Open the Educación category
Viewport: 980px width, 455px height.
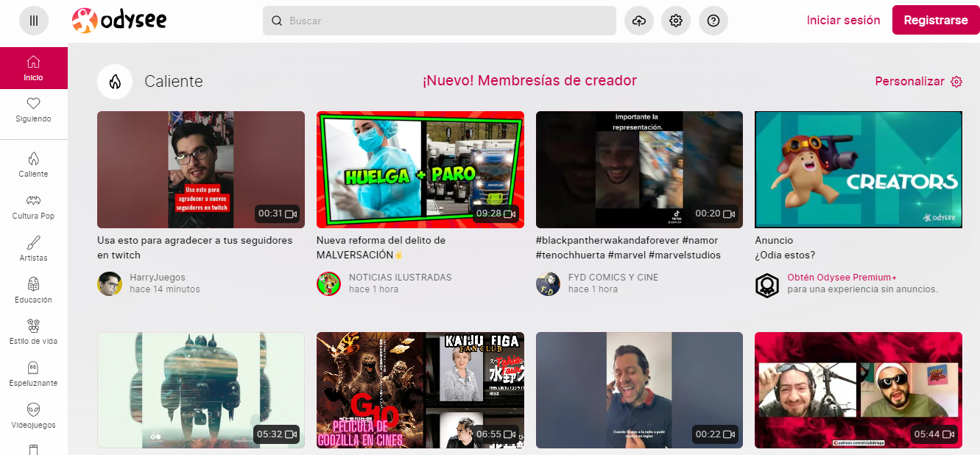[34, 291]
